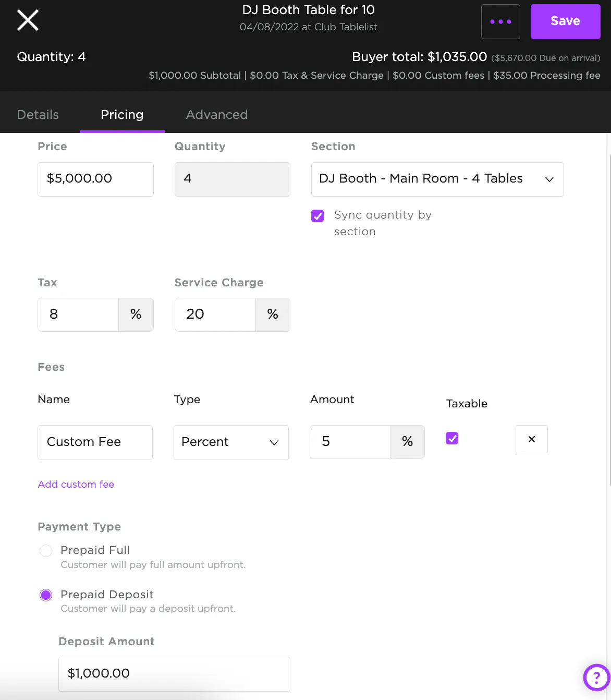Screen dimensions: 611x700
Task: Toggle the Taxable checkbox for Custom Fee
Action: pos(452,438)
